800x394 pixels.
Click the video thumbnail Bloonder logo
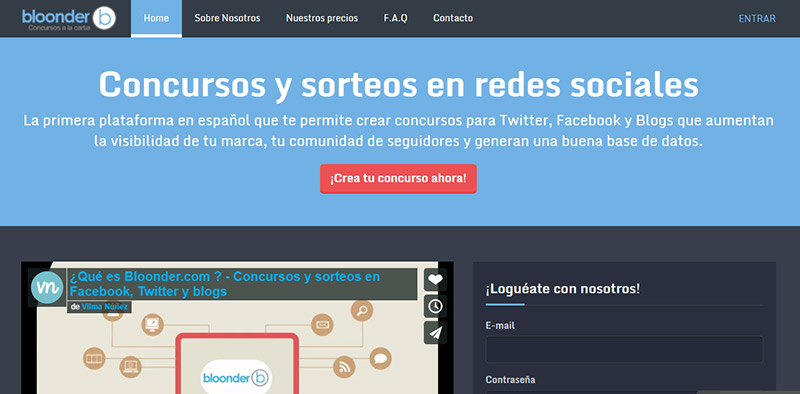point(236,378)
